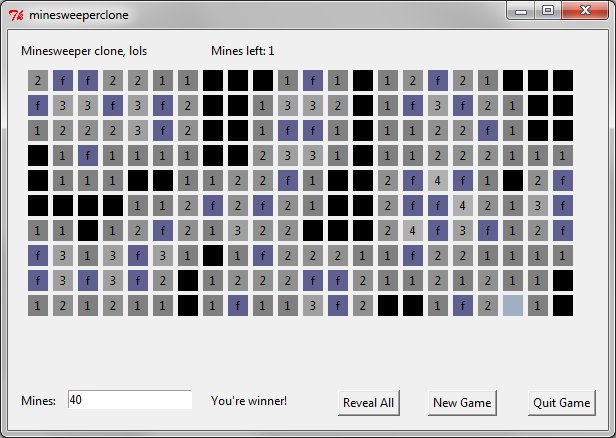
Task: Click the only 3 cell in the bottom row
Action: (313, 306)
